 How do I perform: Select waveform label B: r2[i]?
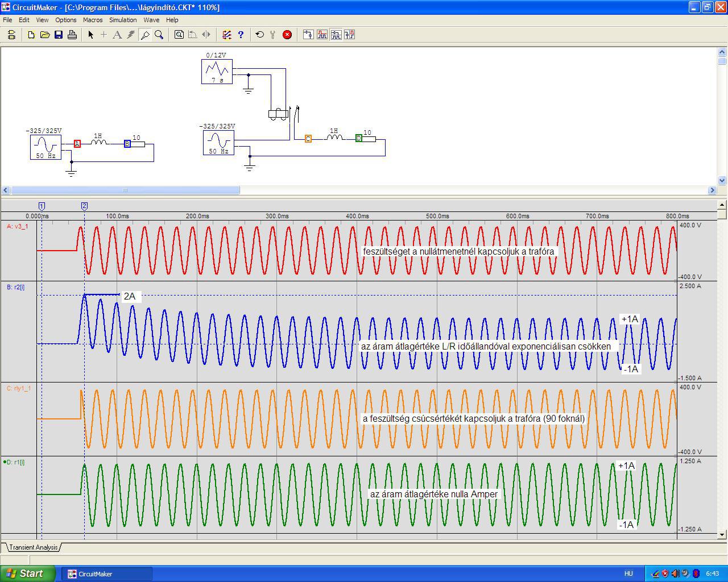click(15, 287)
